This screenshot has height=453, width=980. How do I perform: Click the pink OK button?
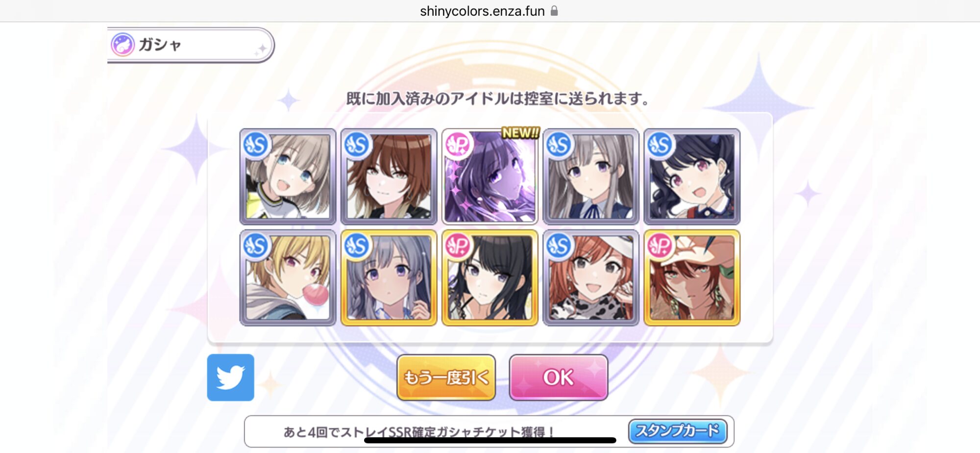tap(559, 377)
